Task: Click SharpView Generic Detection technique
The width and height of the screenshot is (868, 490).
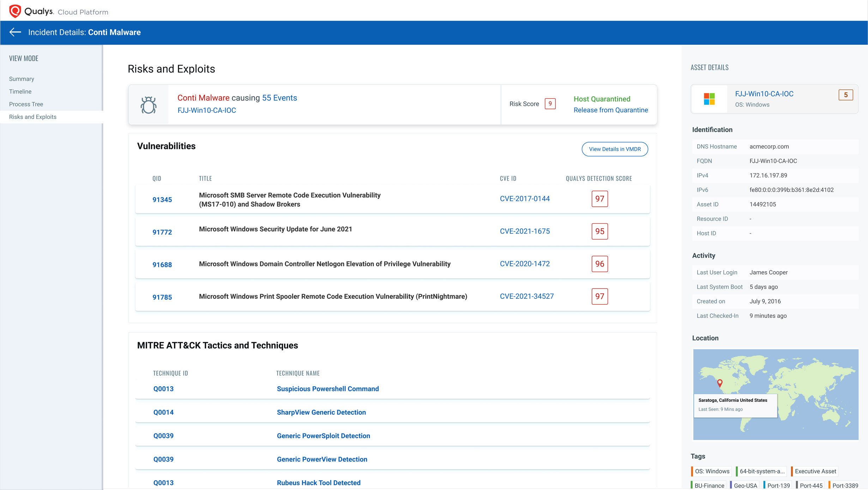Action: [x=321, y=412]
